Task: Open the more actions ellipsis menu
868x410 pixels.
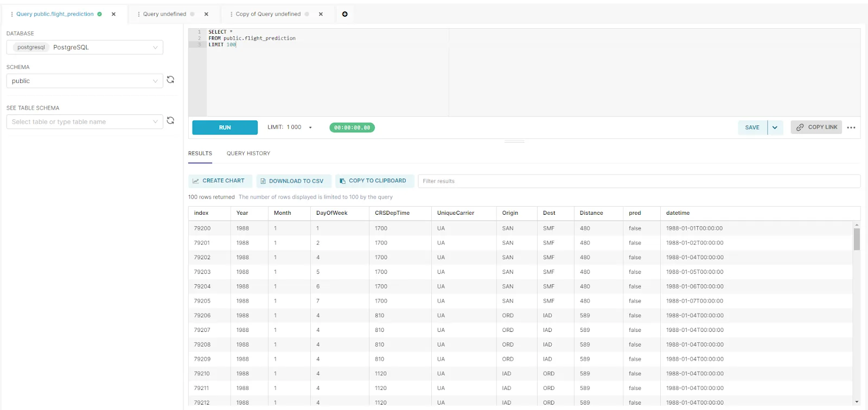Action: pos(851,127)
